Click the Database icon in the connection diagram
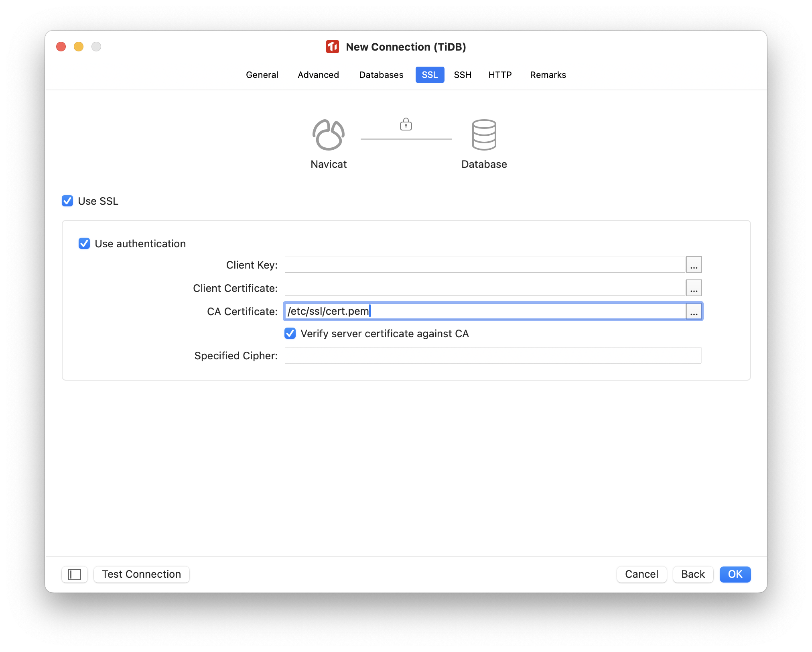Viewport: 812px width, 652px height. tap(484, 135)
